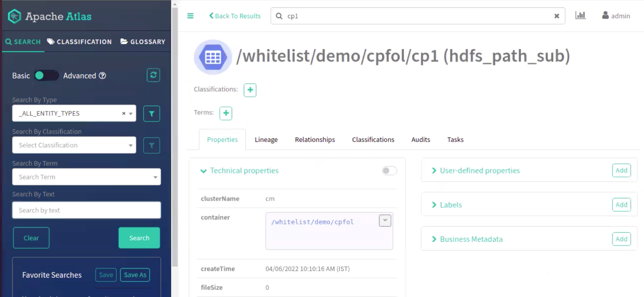Screen dimensions: 644x297
Task: Open the statistics bar chart icon
Action: click(x=580, y=15)
